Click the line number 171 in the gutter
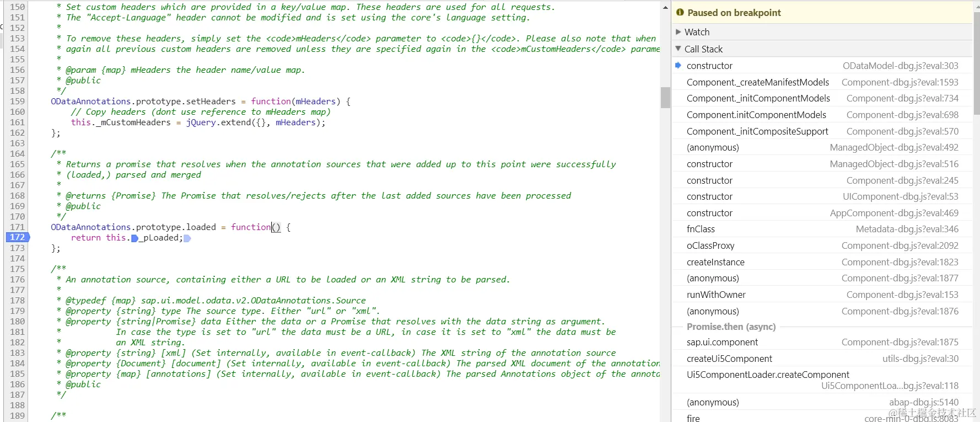Image resolution: width=980 pixels, height=422 pixels. [x=17, y=227]
